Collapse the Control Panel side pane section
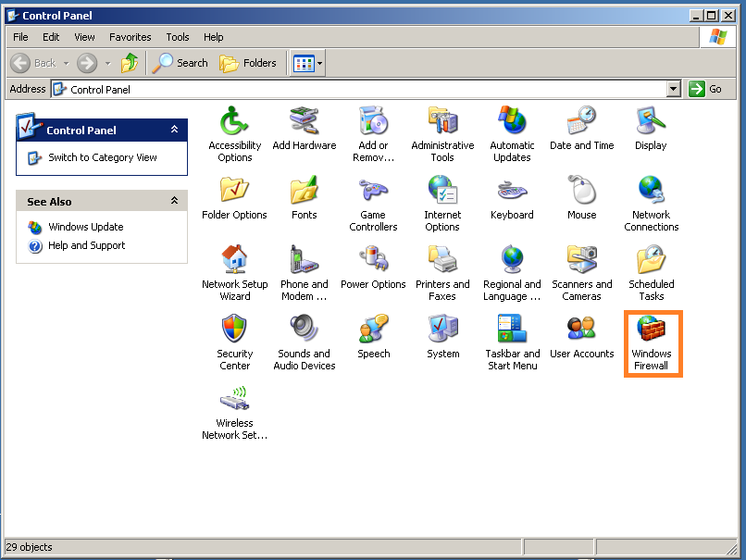The height and width of the screenshot is (560, 746). (x=174, y=131)
